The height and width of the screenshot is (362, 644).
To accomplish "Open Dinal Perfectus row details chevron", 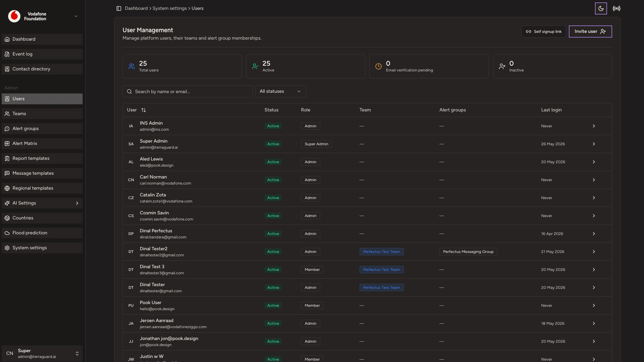I will [x=594, y=234].
